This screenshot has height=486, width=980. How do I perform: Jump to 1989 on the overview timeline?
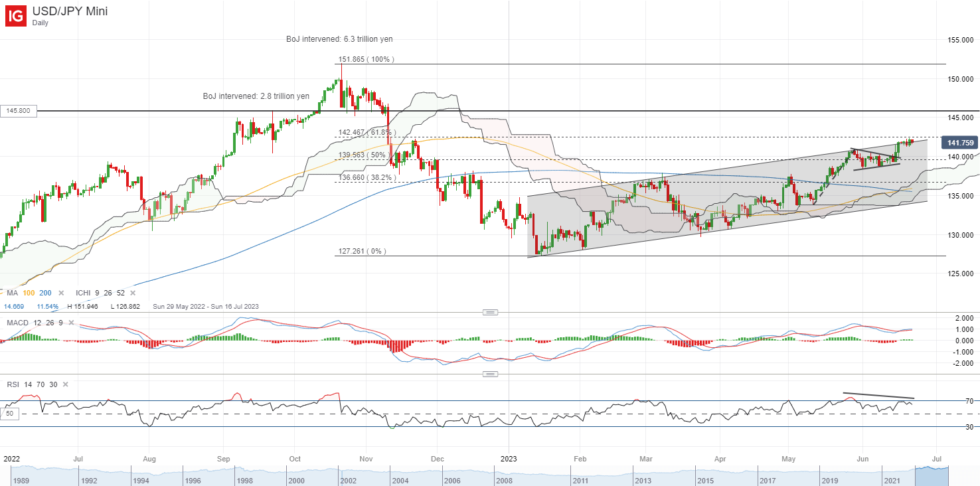(22, 479)
